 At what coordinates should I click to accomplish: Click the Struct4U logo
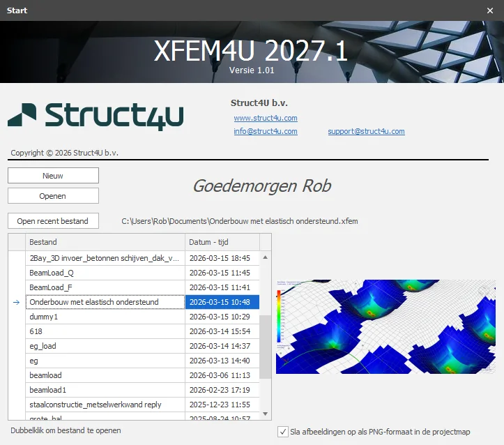point(96,116)
